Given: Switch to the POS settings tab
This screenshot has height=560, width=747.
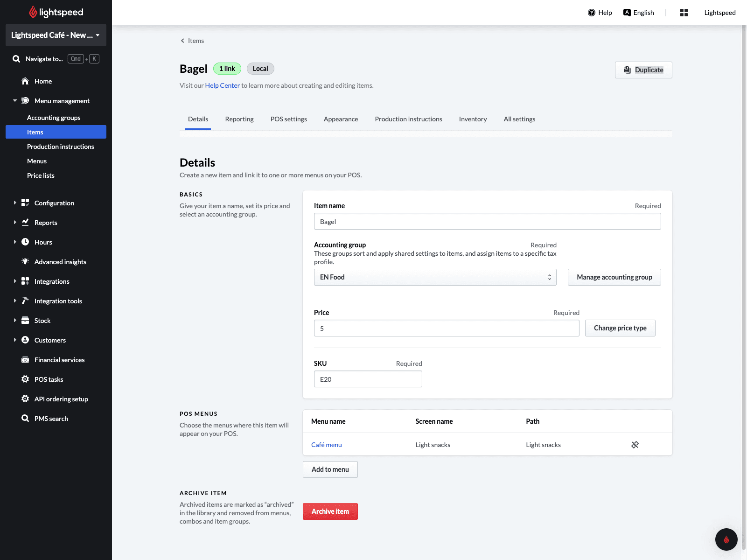Looking at the screenshot, I should click(x=288, y=119).
